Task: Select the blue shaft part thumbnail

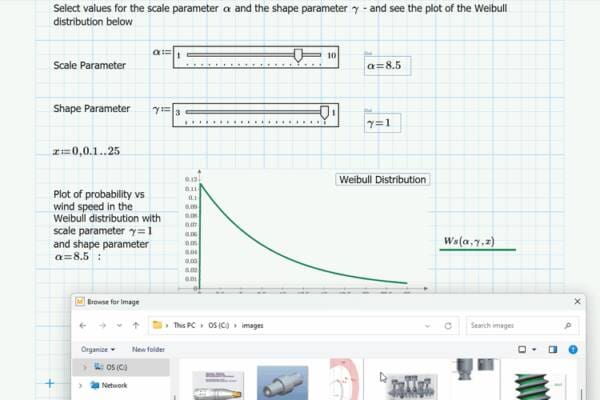Action: click(x=282, y=383)
